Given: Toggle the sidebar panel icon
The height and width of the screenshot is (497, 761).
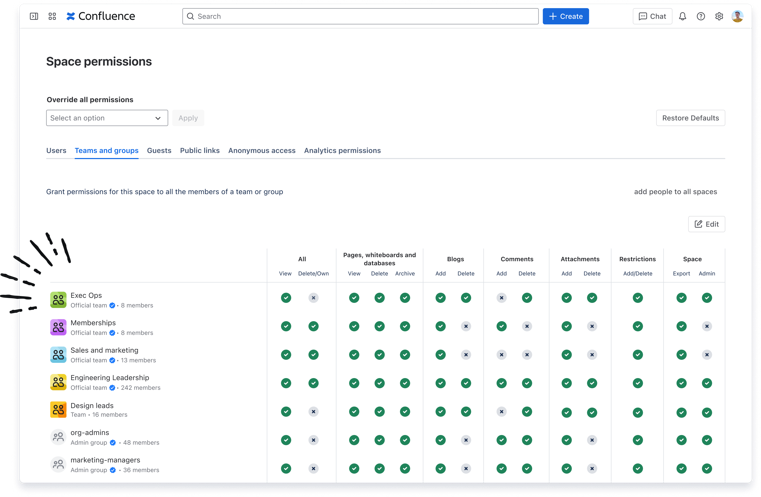Looking at the screenshot, I should (x=34, y=17).
